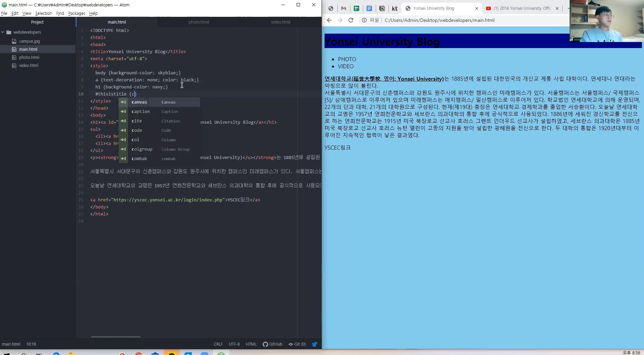Click the snippet icon beside combak suggestion
This screenshot has height=355, width=644.
pos(124,159)
